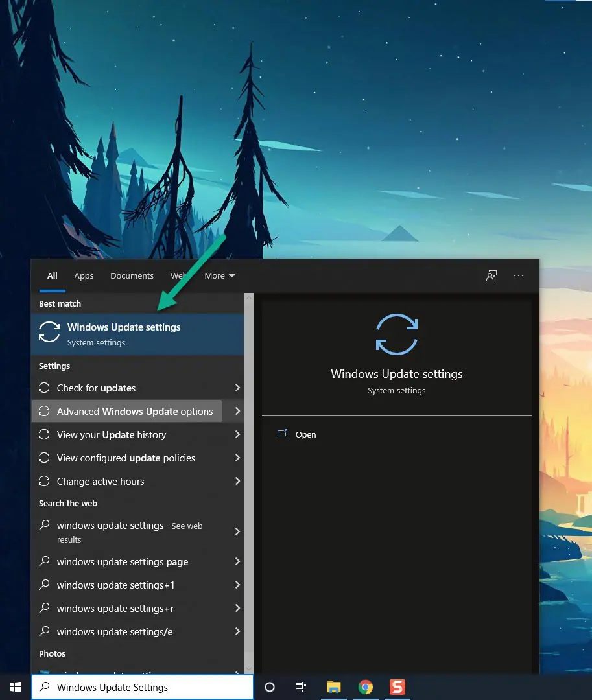Expand the windows update settings/e chevron

tap(237, 631)
